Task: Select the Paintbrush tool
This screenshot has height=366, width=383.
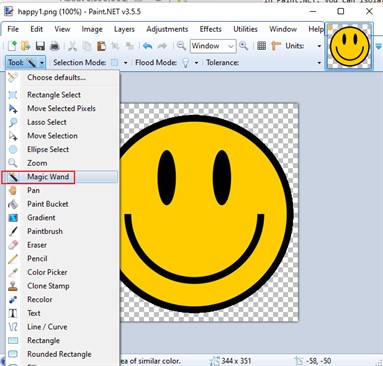Action: [62, 231]
